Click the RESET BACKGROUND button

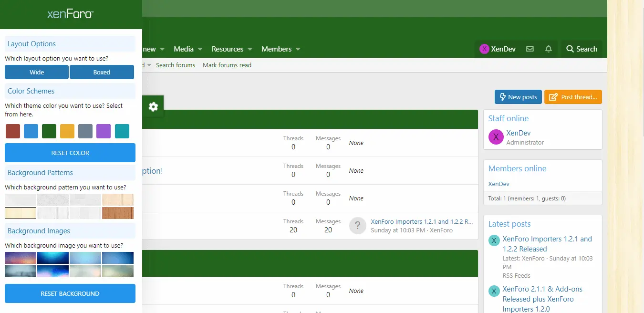point(70,293)
